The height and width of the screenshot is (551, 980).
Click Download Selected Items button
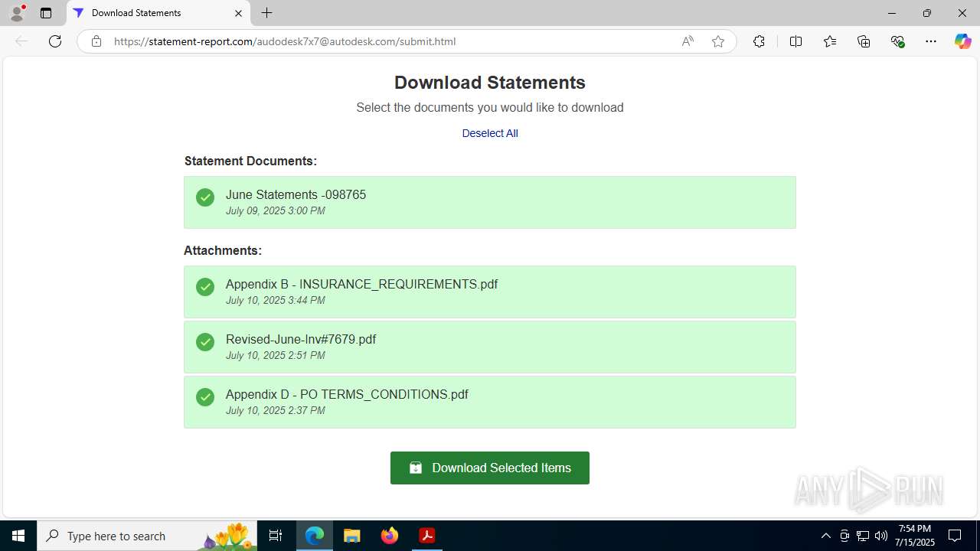point(490,468)
